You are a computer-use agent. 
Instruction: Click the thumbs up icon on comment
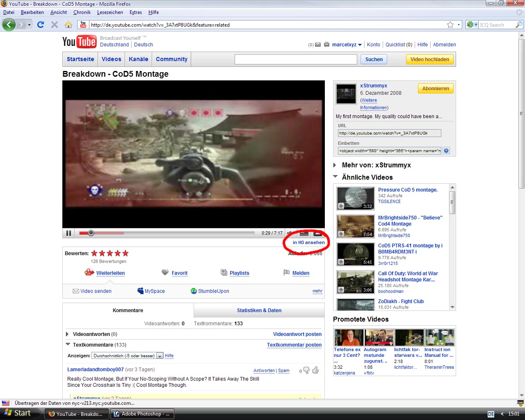pyautogui.click(x=315, y=370)
